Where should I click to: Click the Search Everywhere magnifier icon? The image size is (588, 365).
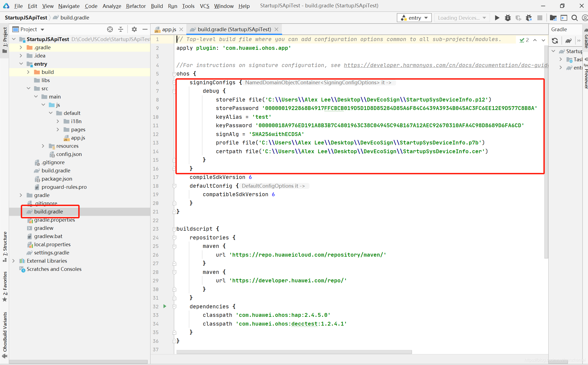574,18
